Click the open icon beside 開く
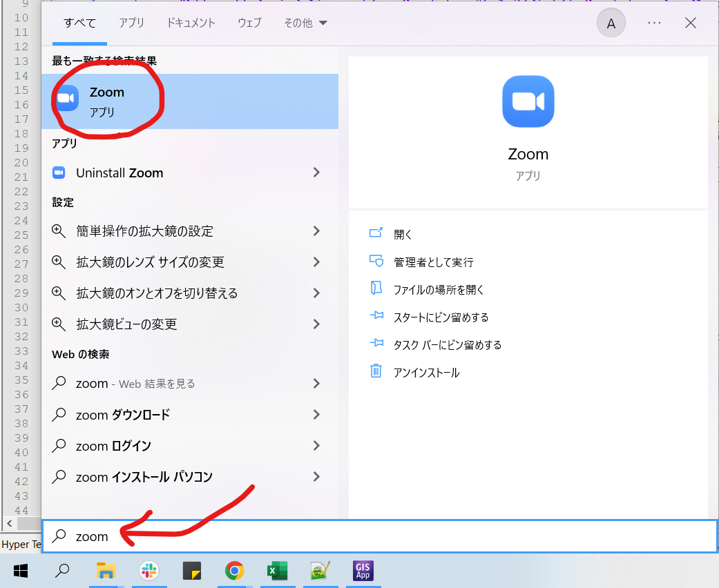Image resolution: width=719 pixels, height=588 pixels. [x=376, y=233]
